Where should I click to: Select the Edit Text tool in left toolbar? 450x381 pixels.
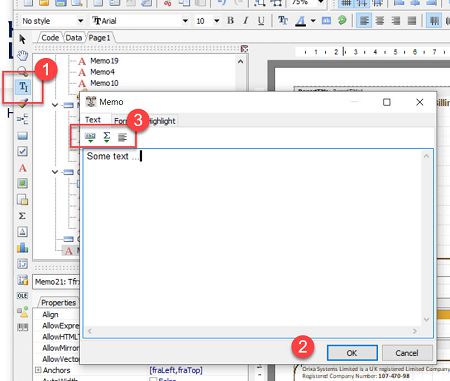[23, 87]
